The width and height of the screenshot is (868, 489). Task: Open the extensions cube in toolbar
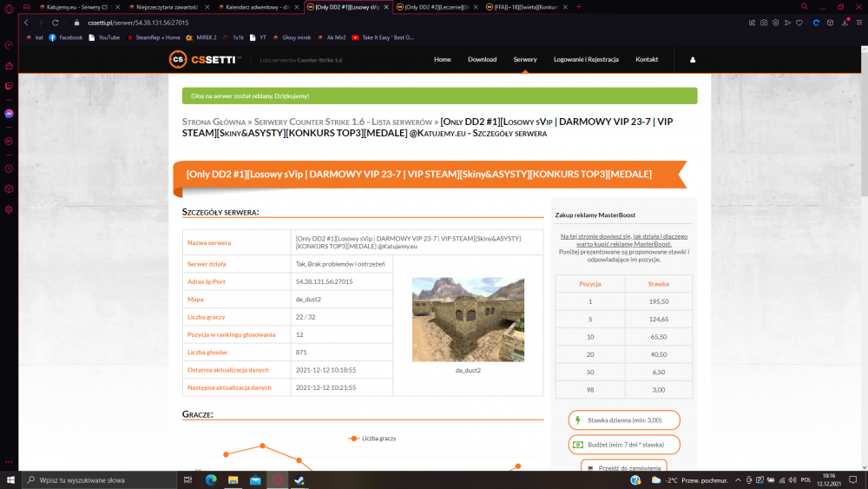pos(831,23)
